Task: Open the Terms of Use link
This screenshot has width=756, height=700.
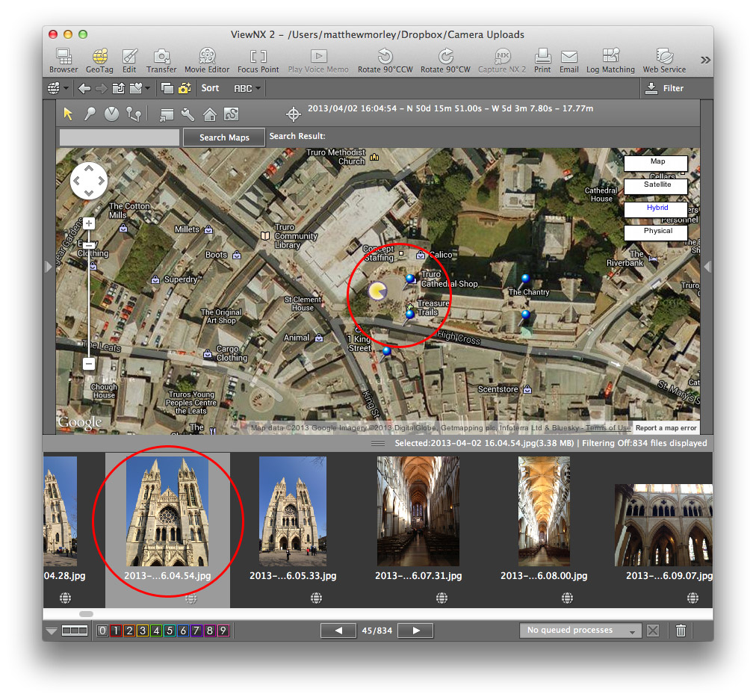Action: pyautogui.click(x=608, y=427)
